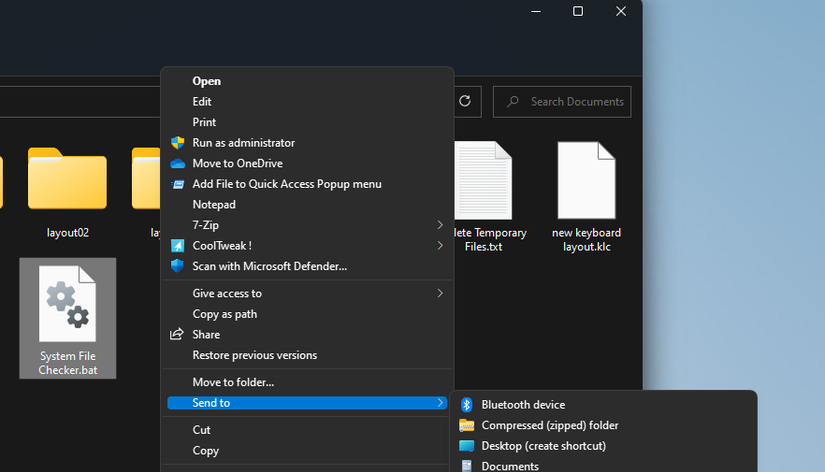The image size is (825, 472).
Task: Click the Run as administrator shield icon
Action: [x=178, y=143]
